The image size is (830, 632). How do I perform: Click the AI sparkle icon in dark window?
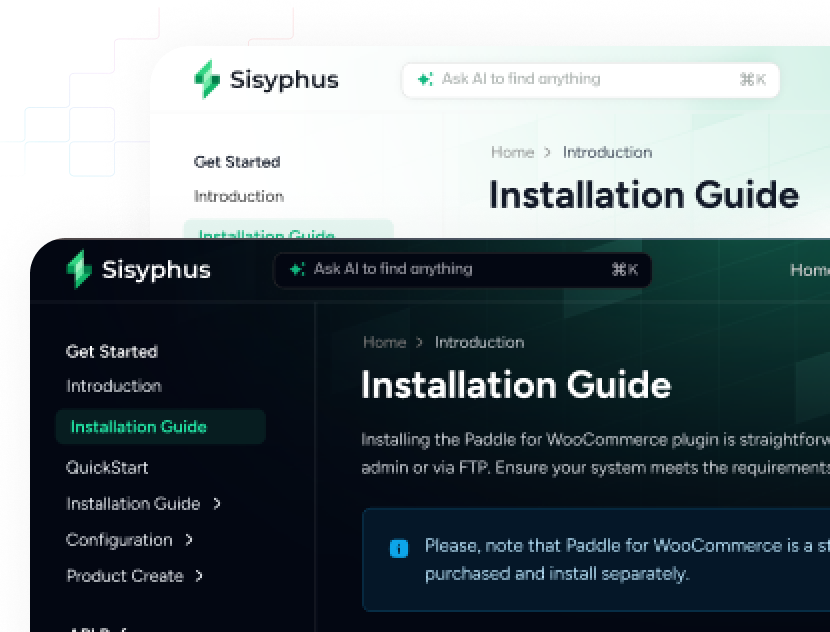pos(297,269)
